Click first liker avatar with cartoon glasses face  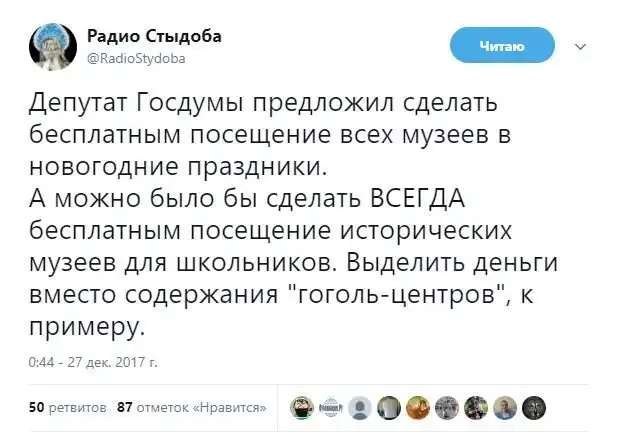point(302,407)
